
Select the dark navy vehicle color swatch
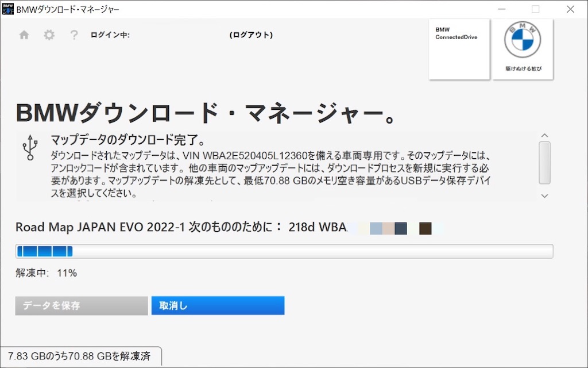click(400, 228)
